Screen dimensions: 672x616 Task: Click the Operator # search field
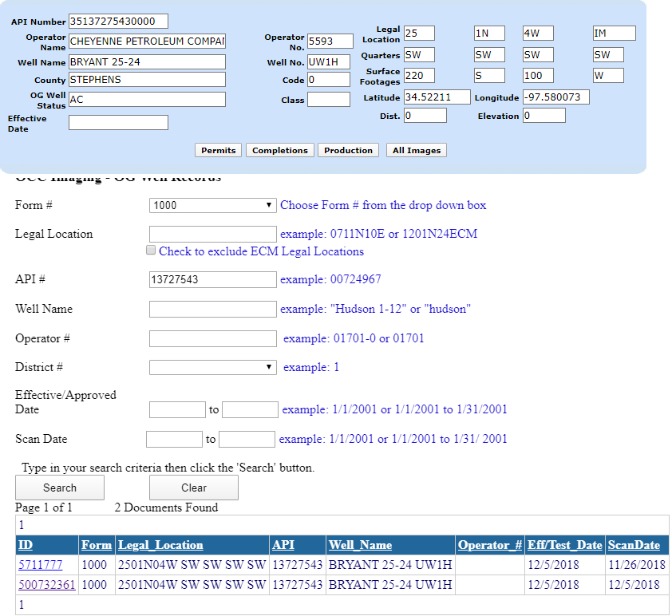[x=212, y=338]
